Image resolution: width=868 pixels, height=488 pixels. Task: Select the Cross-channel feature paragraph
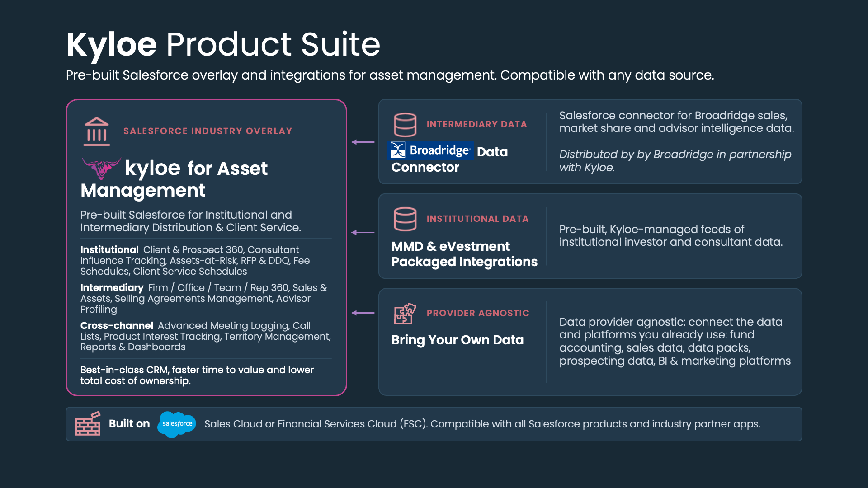point(206,336)
